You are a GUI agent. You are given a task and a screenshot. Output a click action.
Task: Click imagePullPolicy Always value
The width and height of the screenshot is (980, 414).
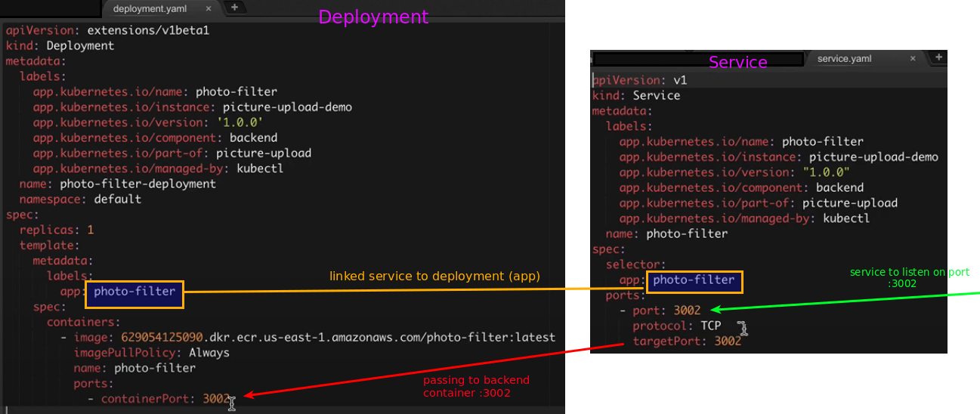coord(209,353)
